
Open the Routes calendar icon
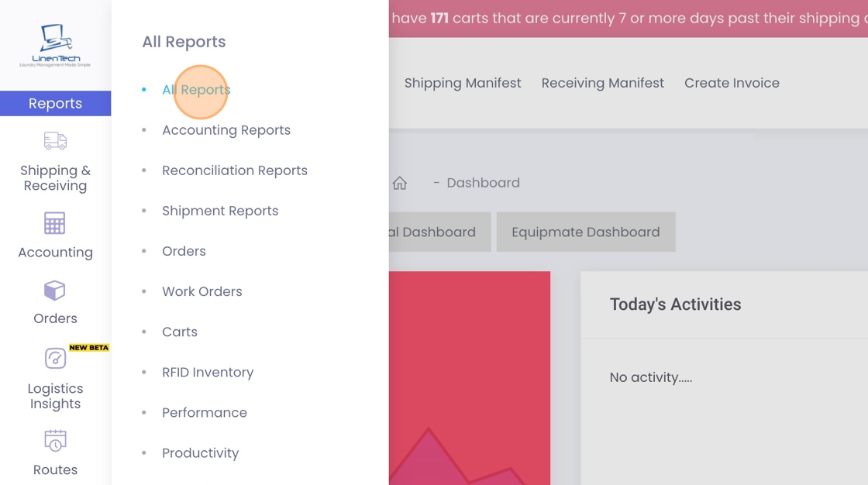[55, 441]
